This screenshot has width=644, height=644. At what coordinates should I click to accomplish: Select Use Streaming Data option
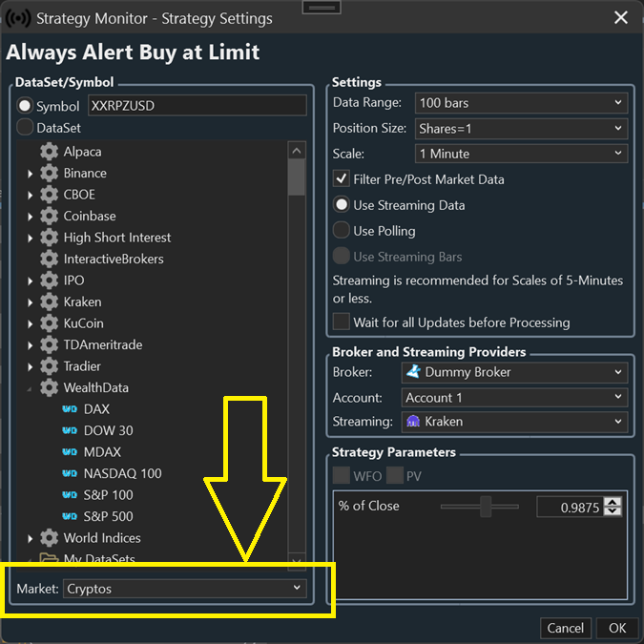click(342, 204)
